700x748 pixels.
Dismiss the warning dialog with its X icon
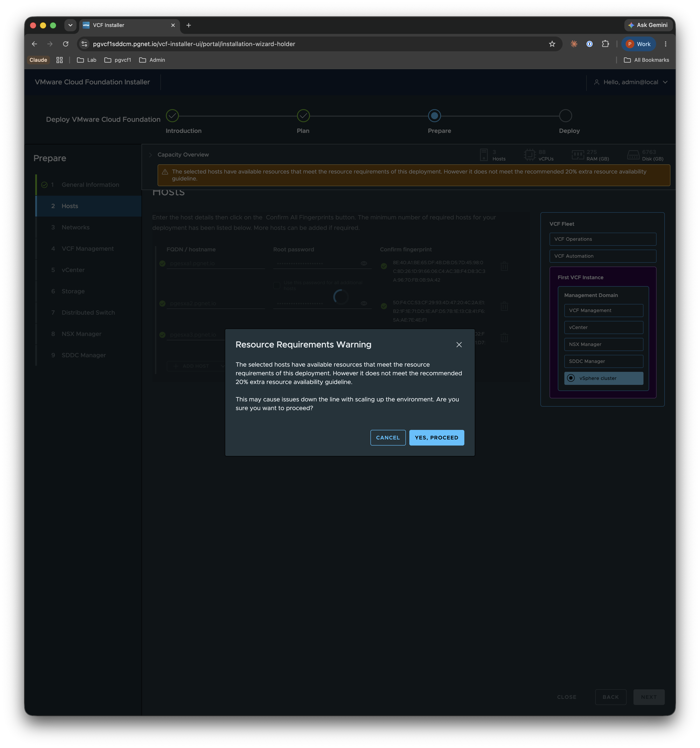(x=459, y=345)
